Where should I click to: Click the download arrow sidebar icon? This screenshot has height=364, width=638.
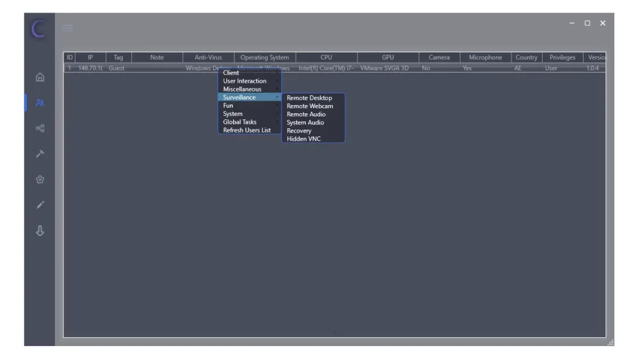coord(40,231)
